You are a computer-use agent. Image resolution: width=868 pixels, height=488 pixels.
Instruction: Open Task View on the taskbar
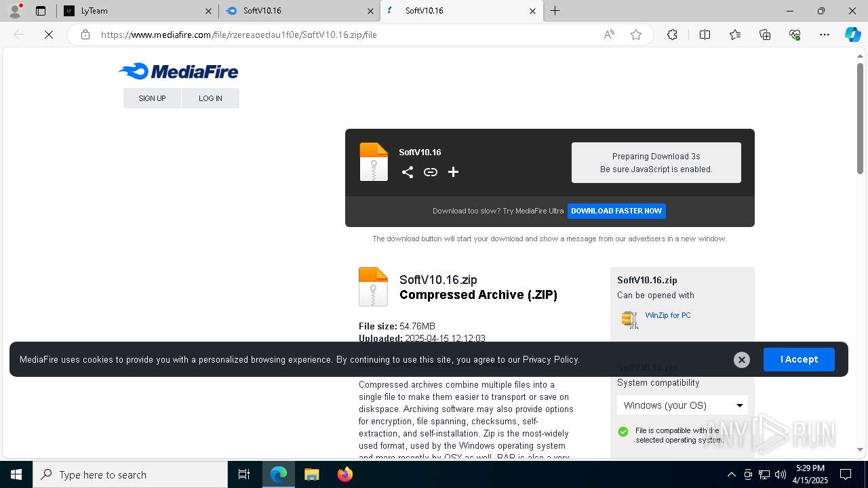pyautogui.click(x=244, y=474)
